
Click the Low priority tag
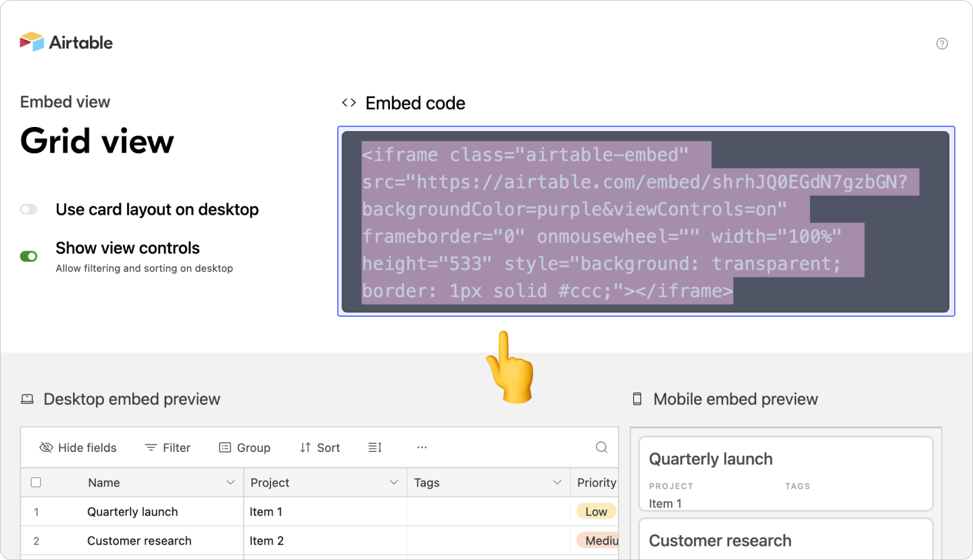596,511
